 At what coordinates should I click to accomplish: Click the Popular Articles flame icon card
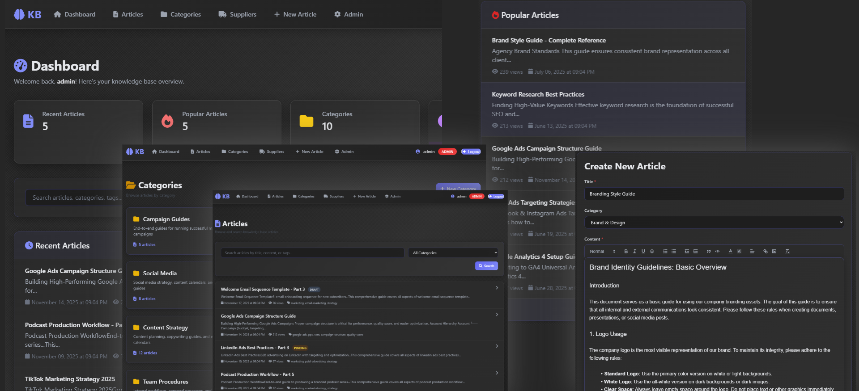(x=167, y=121)
